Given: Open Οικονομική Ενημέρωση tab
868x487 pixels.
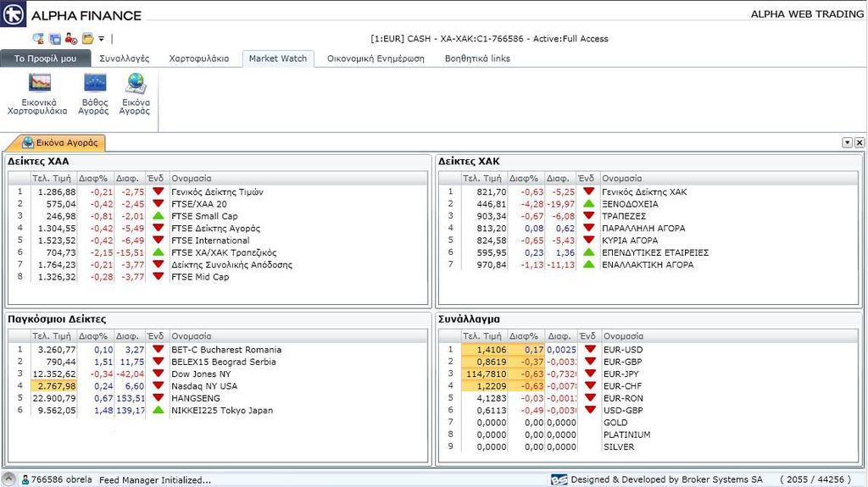Looking at the screenshot, I should (376, 58).
